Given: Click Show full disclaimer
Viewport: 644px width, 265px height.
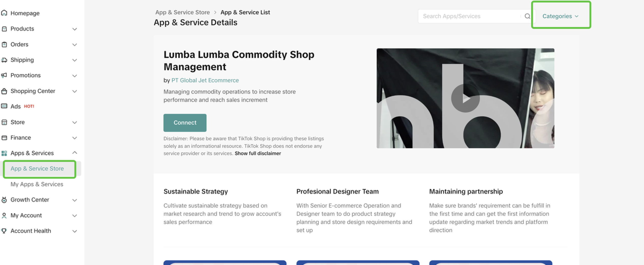Looking at the screenshot, I should tap(258, 153).
